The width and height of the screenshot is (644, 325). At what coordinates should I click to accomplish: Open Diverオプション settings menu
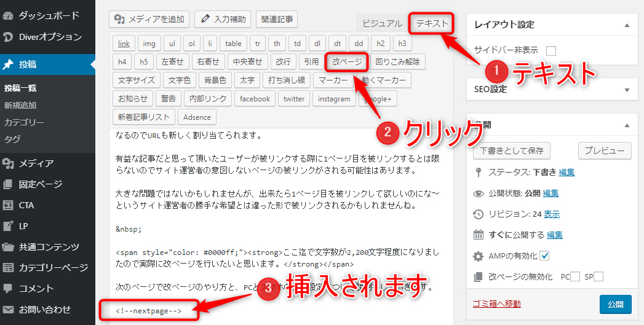(x=49, y=37)
